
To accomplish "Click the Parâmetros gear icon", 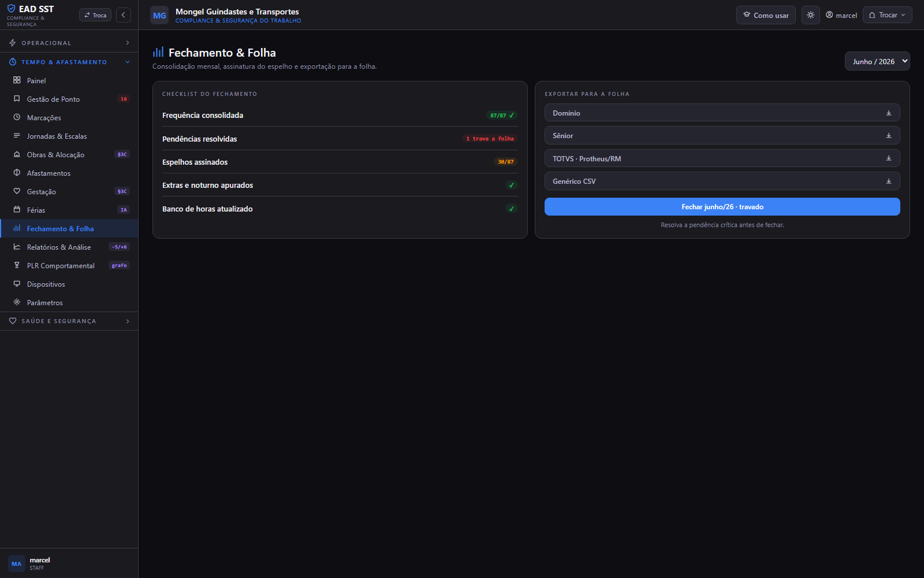I will 17,302.
